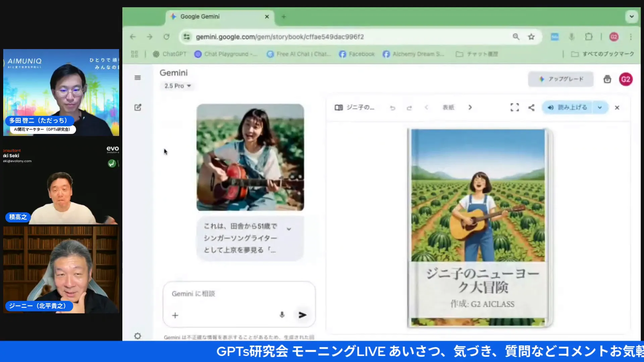644x362 pixels.
Task: Open the tab search dropdown in Chrome
Action: point(632,16)
